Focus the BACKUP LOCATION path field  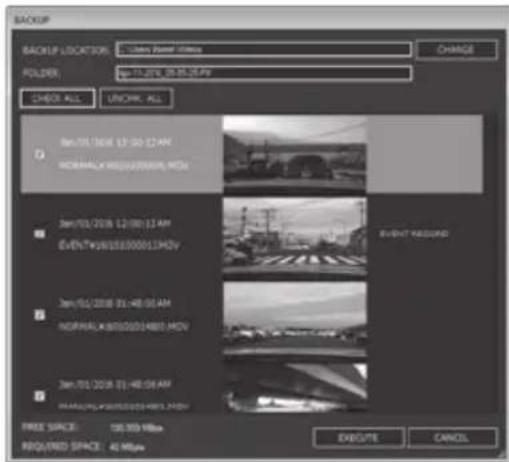(x=264, y=50)
